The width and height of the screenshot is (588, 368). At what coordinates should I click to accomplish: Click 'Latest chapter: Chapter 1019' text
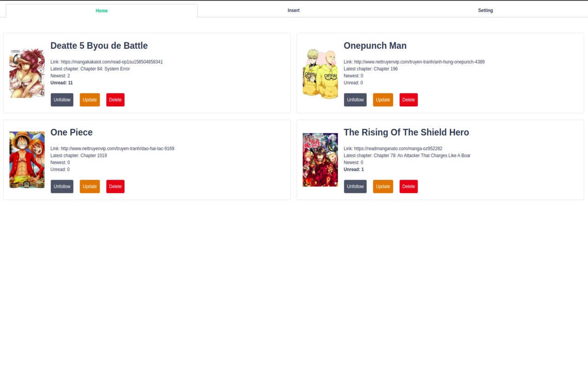[x=79, y=155]
